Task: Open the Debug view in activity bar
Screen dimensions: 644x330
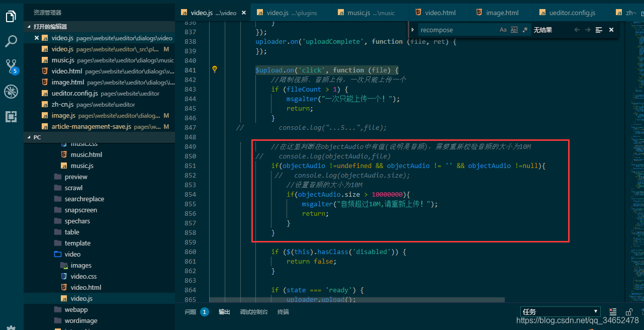Action: pyautogui.click(x=11, y=92)
